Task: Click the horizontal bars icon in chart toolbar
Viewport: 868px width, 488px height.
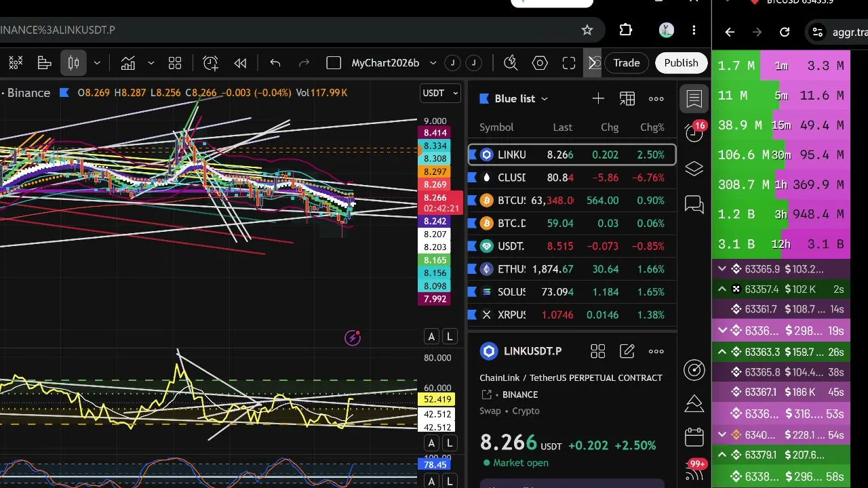Action: 45,63
